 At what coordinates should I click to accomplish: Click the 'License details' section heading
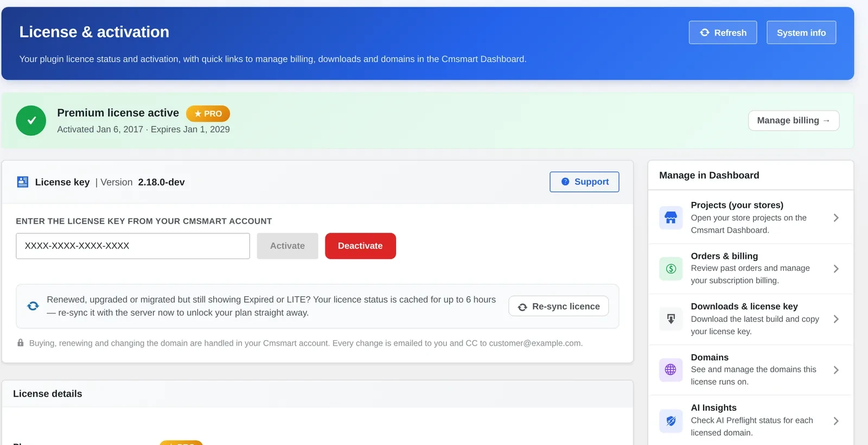pos(47,394)
